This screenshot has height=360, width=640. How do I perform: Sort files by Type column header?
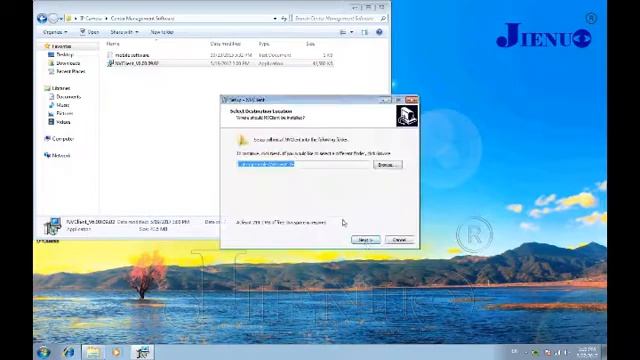pyautogui.click(x=264, y=44)
